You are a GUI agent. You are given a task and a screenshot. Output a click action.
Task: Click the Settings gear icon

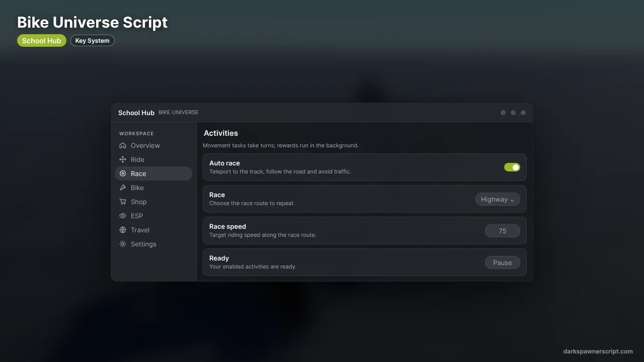click(123, 244)
